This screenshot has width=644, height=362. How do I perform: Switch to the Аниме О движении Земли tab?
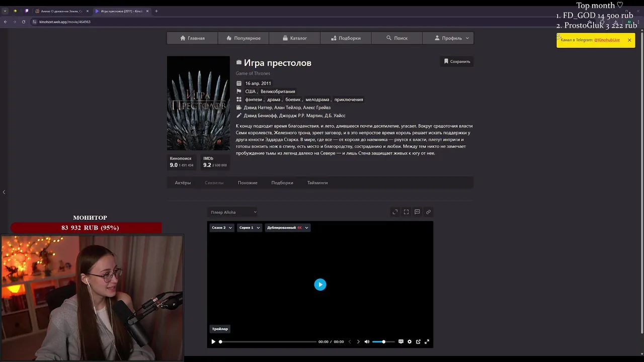tap(61, 11)
